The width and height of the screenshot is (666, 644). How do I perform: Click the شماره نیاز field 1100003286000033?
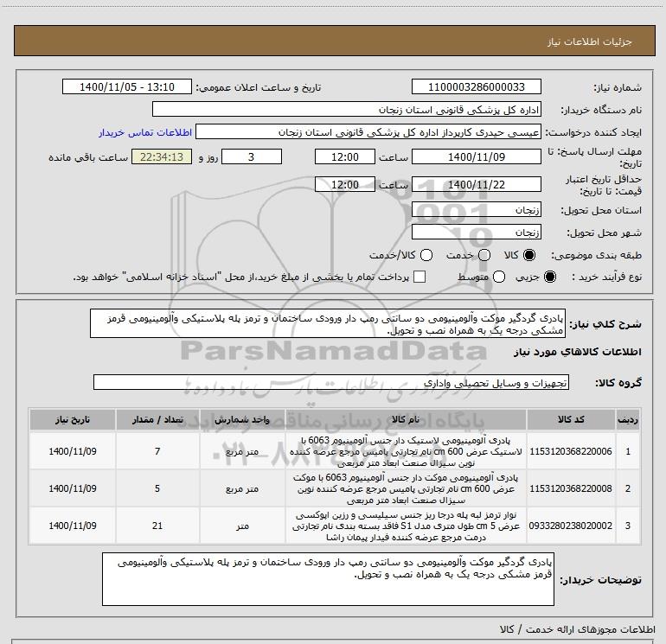pos(476,86)
